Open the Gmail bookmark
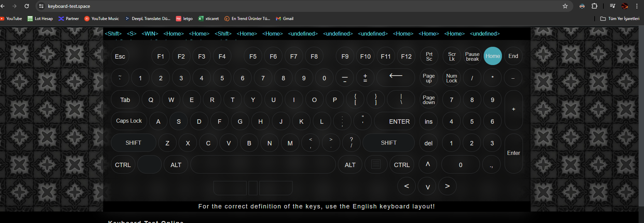Screen dimensions: 644x223 [285, 19]
